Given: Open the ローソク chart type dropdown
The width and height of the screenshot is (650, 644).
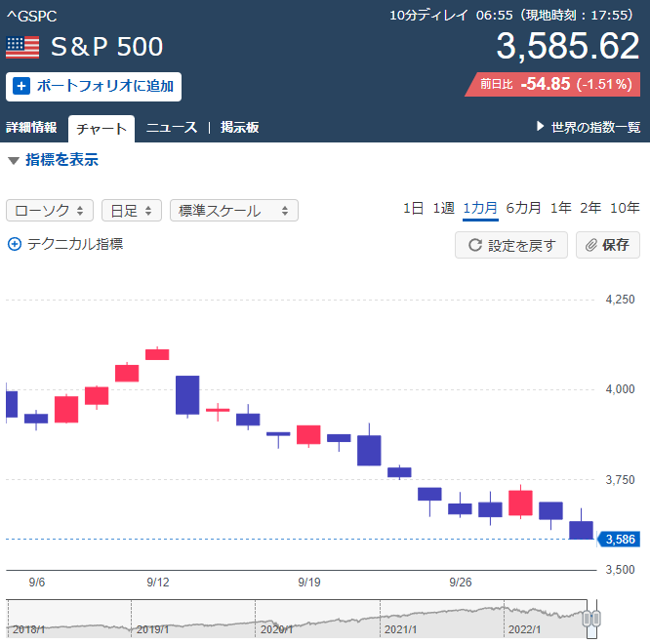Looking at the screenshot, I should (50, 211).
